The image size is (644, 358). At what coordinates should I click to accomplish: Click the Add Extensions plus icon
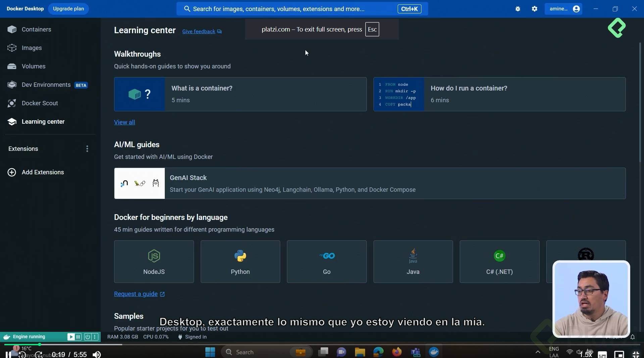pos(12,172)
